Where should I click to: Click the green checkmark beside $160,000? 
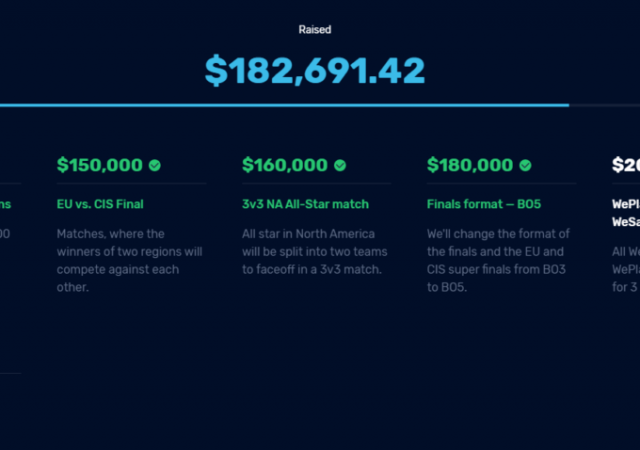[x=340, y=165]
